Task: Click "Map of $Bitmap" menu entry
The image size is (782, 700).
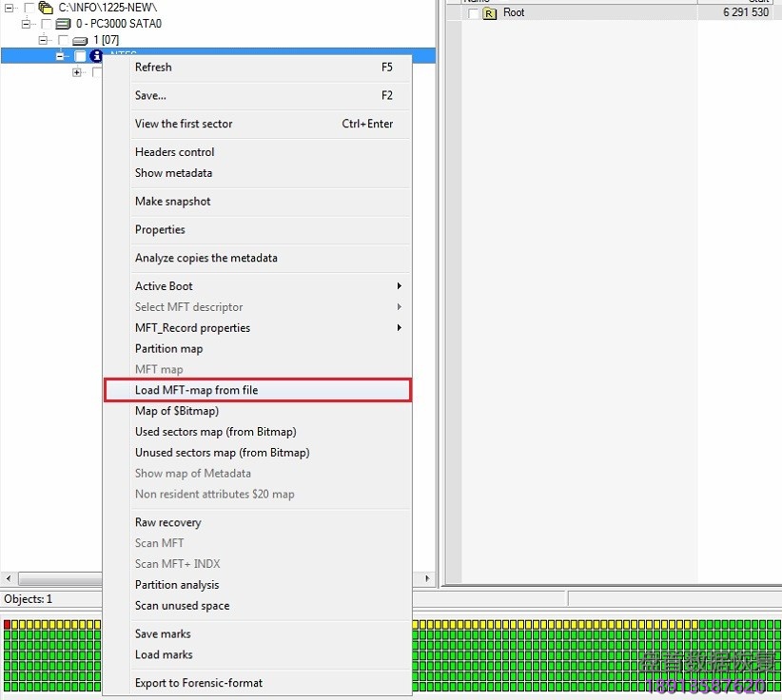Action: tap(175, 410)
